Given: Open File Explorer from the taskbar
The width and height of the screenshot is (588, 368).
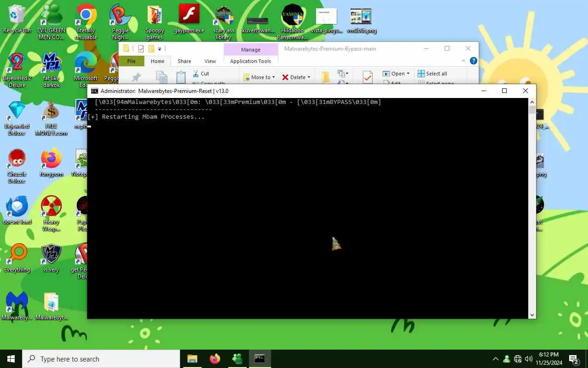Looking at the screenshot, I should point(192,359).
